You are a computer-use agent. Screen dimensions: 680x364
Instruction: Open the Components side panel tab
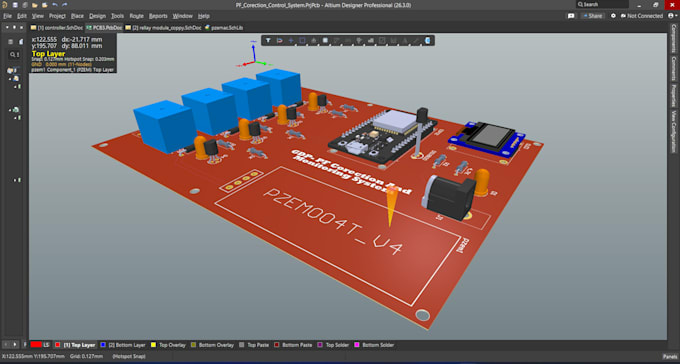(x=673, y=38)
